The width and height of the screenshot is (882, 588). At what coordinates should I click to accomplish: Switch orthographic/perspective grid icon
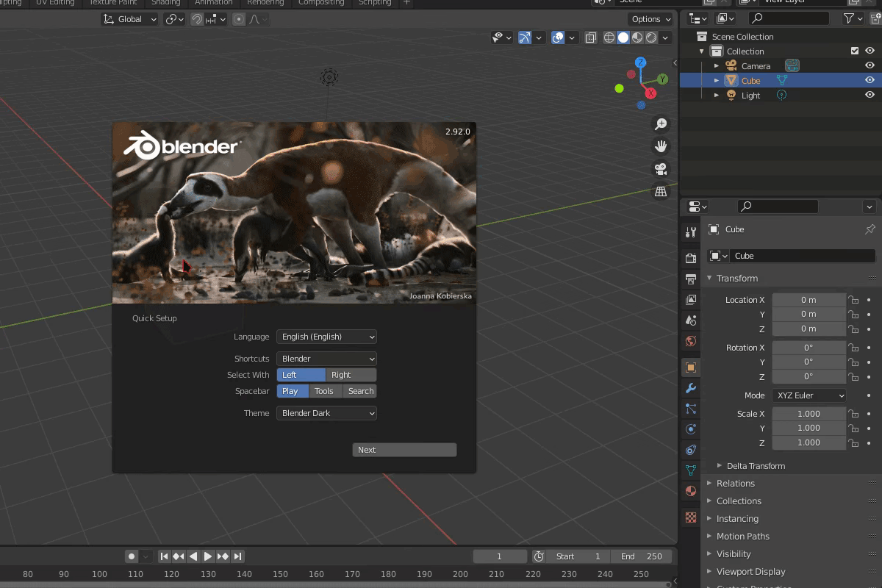[x=661, y=191]
